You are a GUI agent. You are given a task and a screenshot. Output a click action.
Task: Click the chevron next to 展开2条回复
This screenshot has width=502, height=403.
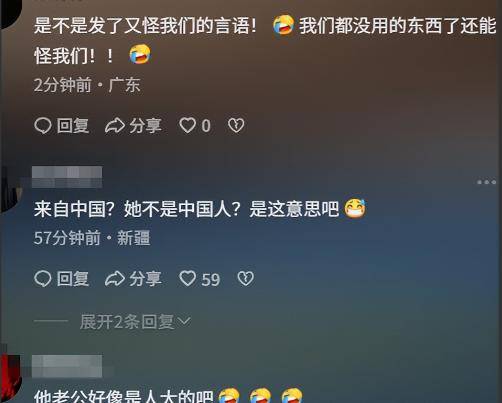pyautogui.click(x=184, y=321)
